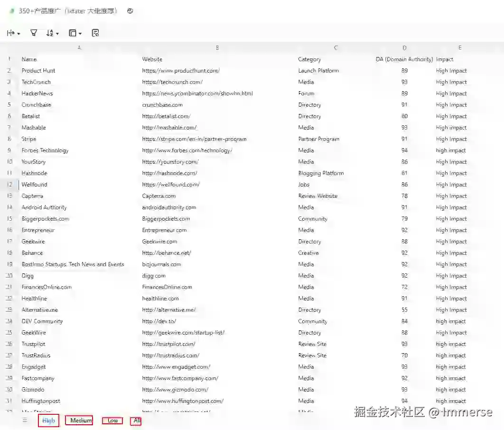Select row 2 header number
This screenshot has height=430, width=504.
(x=9, y=70)
